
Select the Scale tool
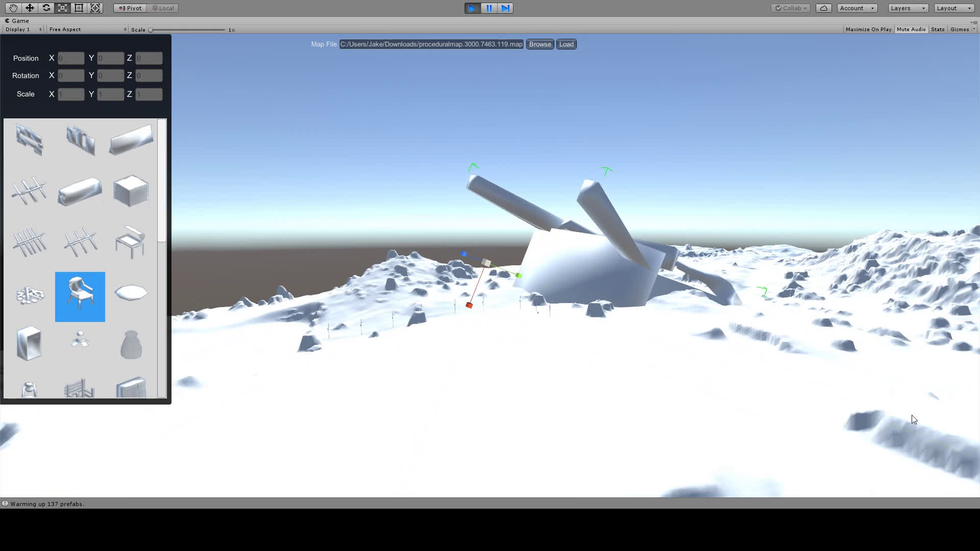62,8
